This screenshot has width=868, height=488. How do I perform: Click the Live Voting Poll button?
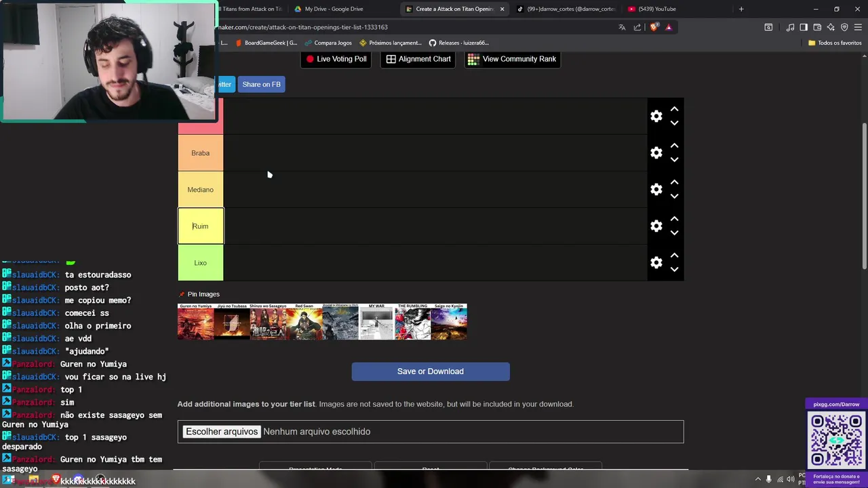[x=336, y=59]
